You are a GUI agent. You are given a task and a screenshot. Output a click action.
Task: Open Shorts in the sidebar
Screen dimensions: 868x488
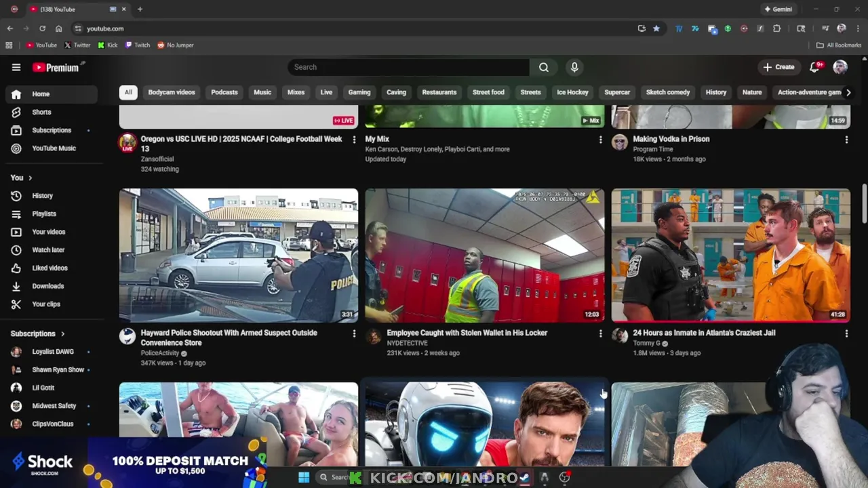pos(52,112)
